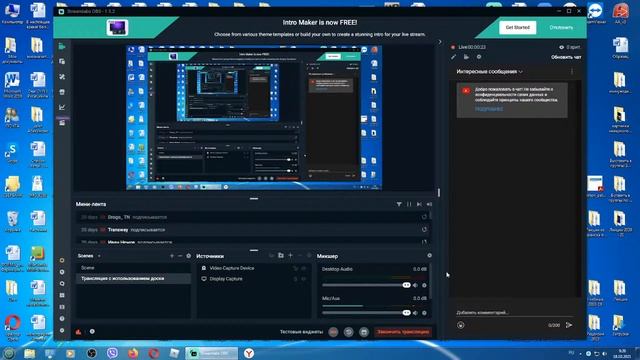Viewport: 640px width, 360px height.
Task: Remove selected scene with minus icon
Action: point(180,256)
